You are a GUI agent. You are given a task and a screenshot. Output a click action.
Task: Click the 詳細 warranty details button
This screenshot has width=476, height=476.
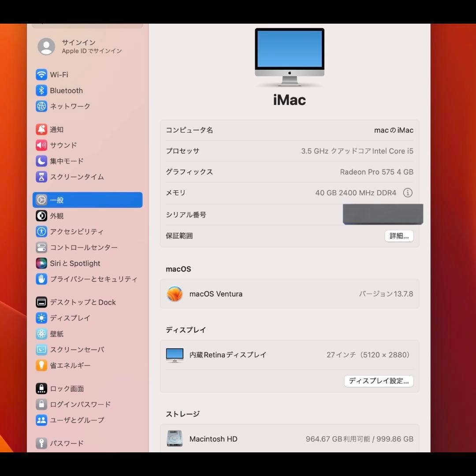pos(399,236)
